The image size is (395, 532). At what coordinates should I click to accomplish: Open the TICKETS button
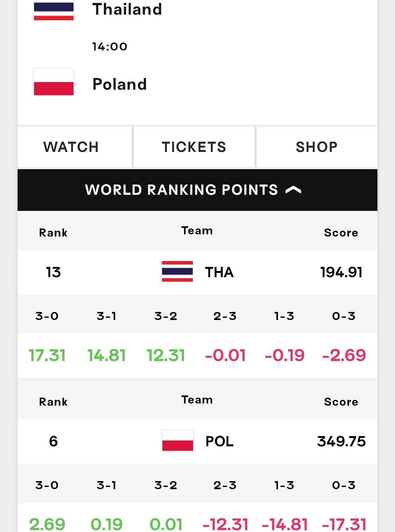(194, 147)
